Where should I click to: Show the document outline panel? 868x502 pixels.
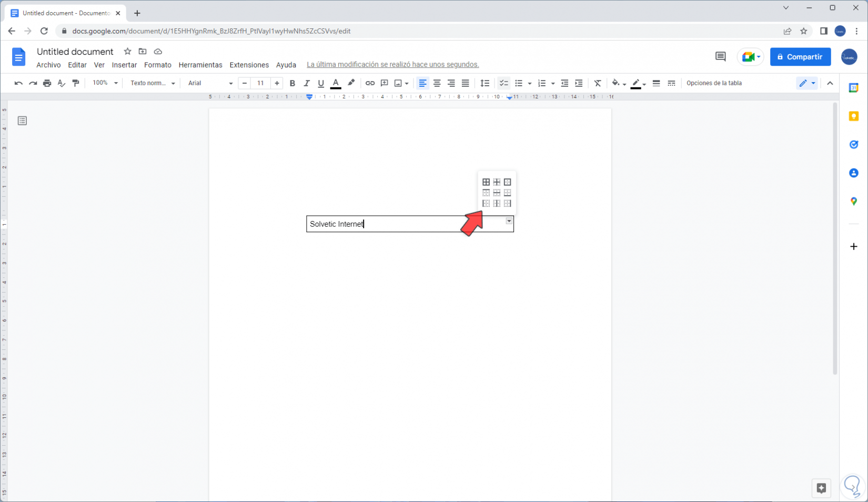[22, 121]
